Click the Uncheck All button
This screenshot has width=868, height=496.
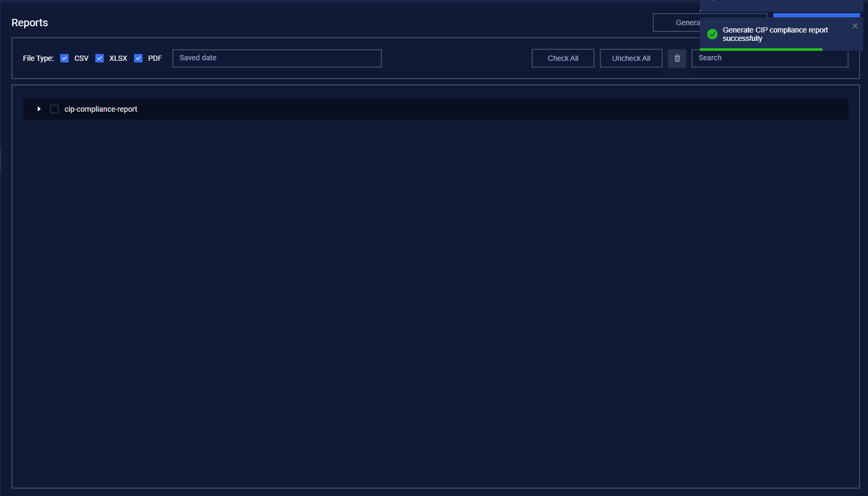point(631,58)
